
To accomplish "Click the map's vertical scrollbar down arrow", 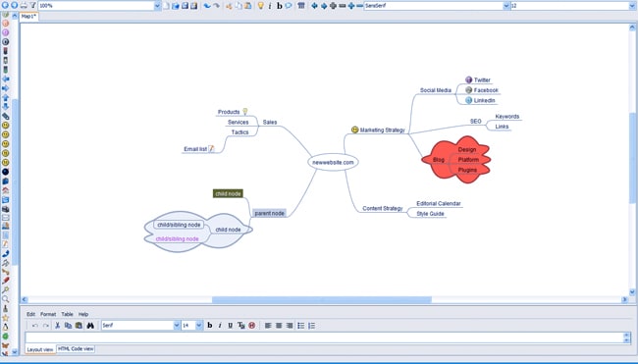I will click(632, 291).
